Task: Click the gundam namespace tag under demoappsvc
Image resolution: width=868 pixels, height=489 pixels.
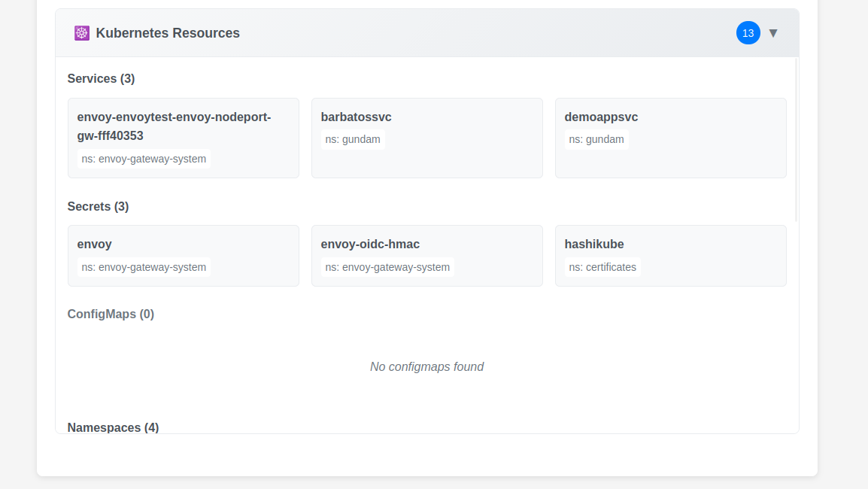Action: (596, 139)
